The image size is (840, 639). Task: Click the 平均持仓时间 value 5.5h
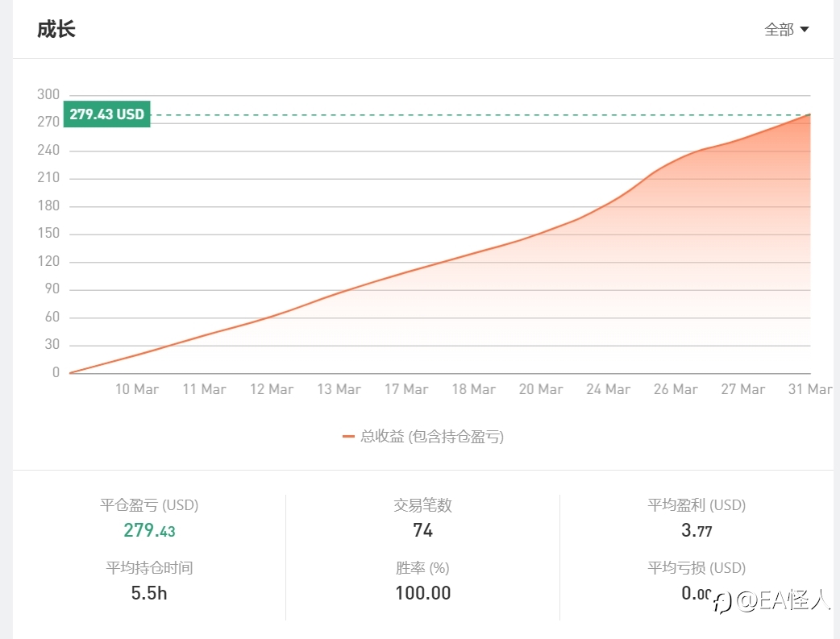[149, 593]
